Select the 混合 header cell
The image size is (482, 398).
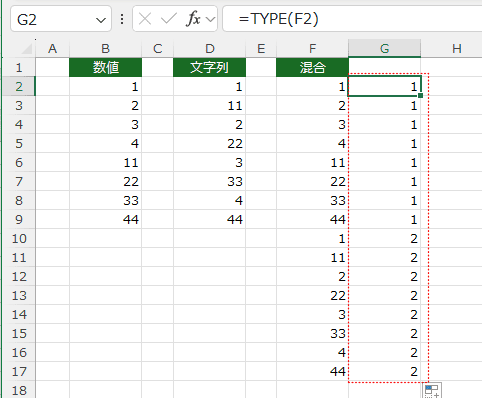click(x=312, y=67)
